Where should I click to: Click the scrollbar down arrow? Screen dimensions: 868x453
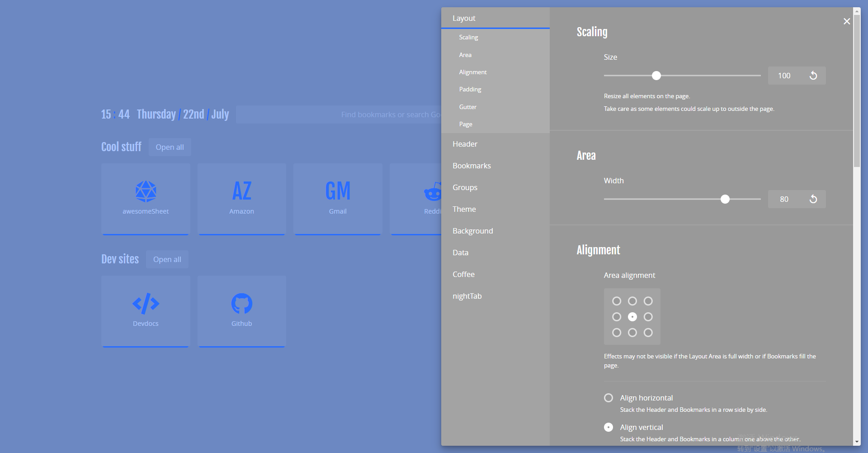click(857, 442)
